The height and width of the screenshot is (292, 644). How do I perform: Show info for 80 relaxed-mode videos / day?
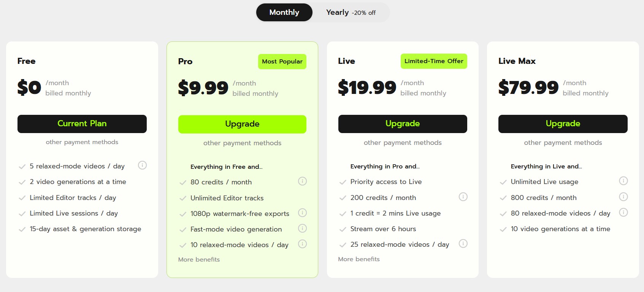click(x=623, y=213)
